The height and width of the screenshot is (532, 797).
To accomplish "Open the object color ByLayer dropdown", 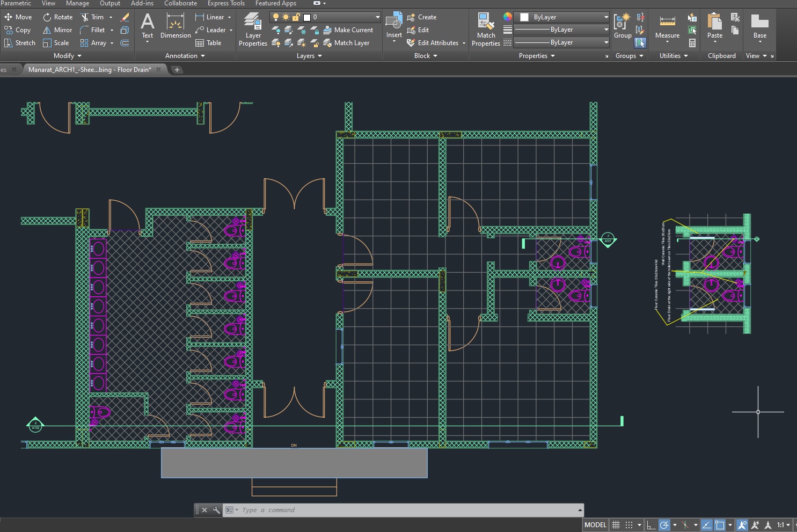I will (561, 17).
